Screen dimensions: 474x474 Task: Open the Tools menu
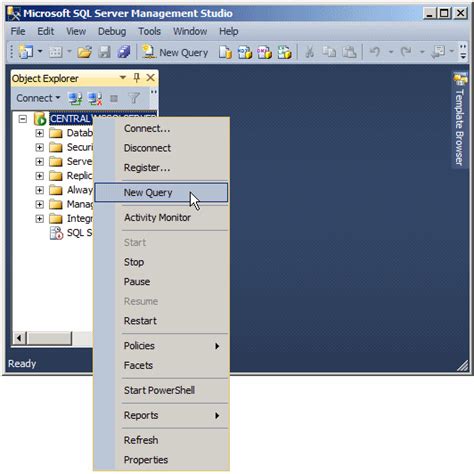coord(149,31)
